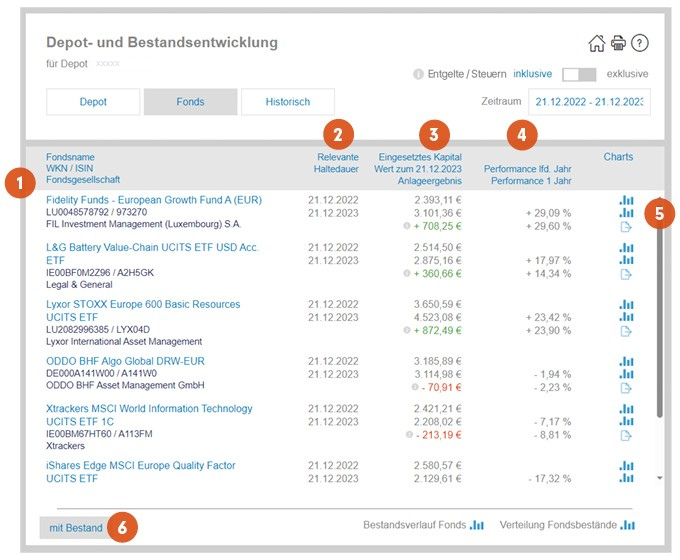Open the Zeitraum date range field
680x560 pixels.
[589, 102]
